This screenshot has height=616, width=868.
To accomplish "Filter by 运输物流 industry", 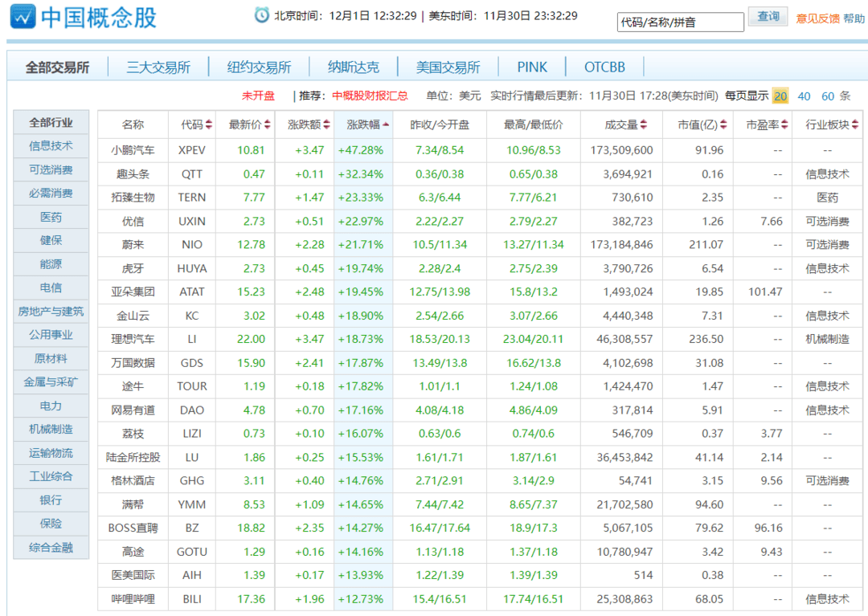I will tap(51, 453).
